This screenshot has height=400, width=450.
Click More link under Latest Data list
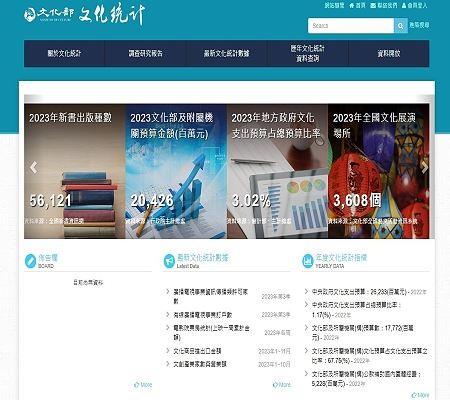pos(282,385)
